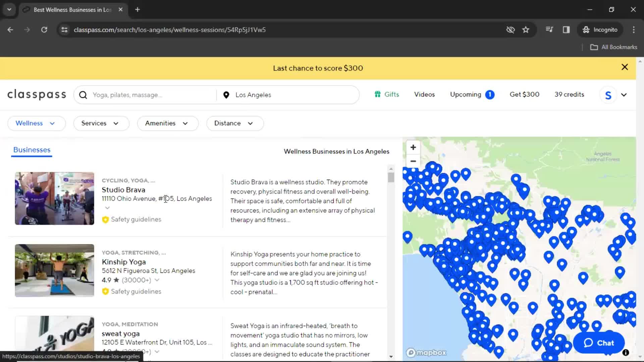Click Kinship Yoga description text
The width and height of the screenshot is (644, 362).
click(304, 273)
